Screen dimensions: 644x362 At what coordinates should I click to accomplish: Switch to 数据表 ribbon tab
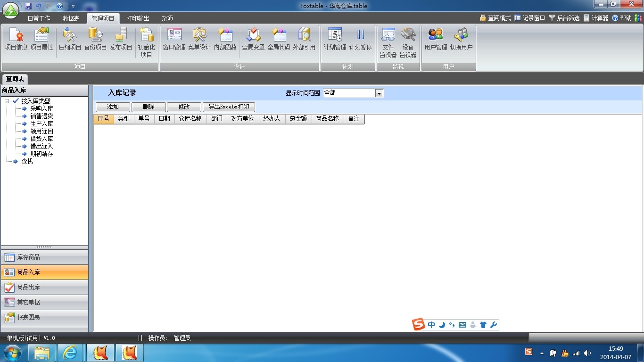coord(71,18)
